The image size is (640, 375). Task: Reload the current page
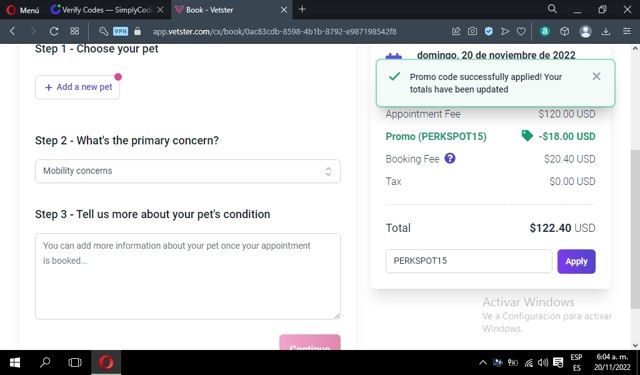click(x=54, y=31)
